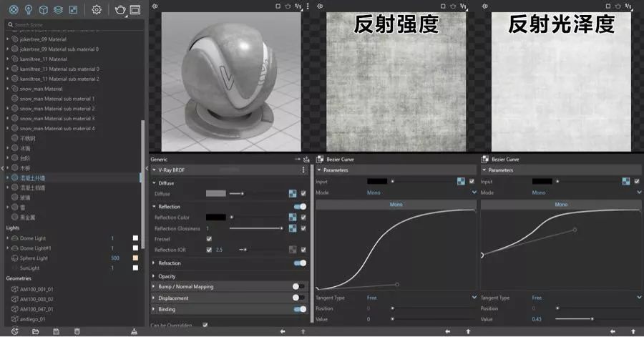Image resolution: width=644 pixels, height=337 pixels.
Task: Open the Render Elements layers icon
Action: point(58,10)
